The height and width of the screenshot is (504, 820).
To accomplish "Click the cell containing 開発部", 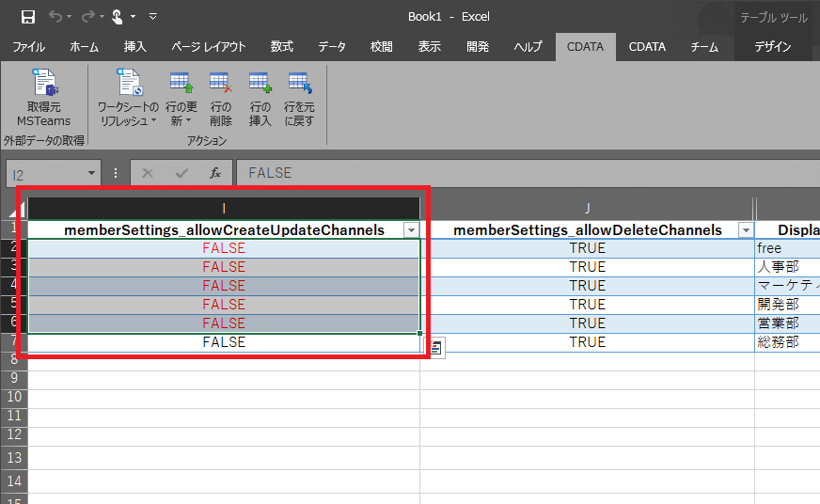I will tap(788, 305).
